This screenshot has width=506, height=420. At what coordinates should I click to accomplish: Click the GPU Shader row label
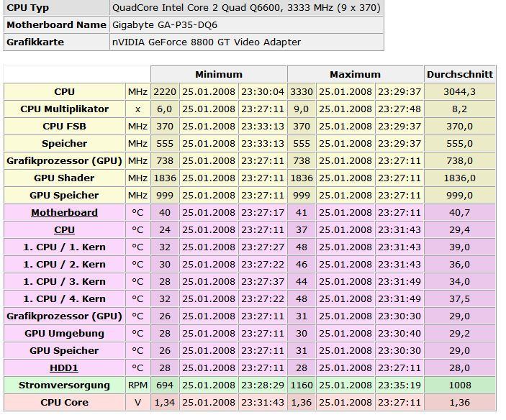click(64, 178)
